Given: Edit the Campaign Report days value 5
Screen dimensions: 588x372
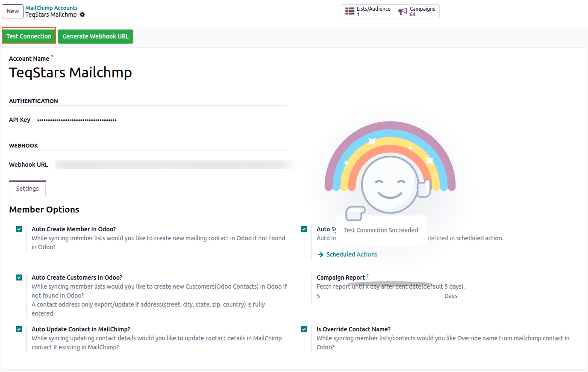Looking at the screenshot, I should pyautogui.click(x=378, y=296).
